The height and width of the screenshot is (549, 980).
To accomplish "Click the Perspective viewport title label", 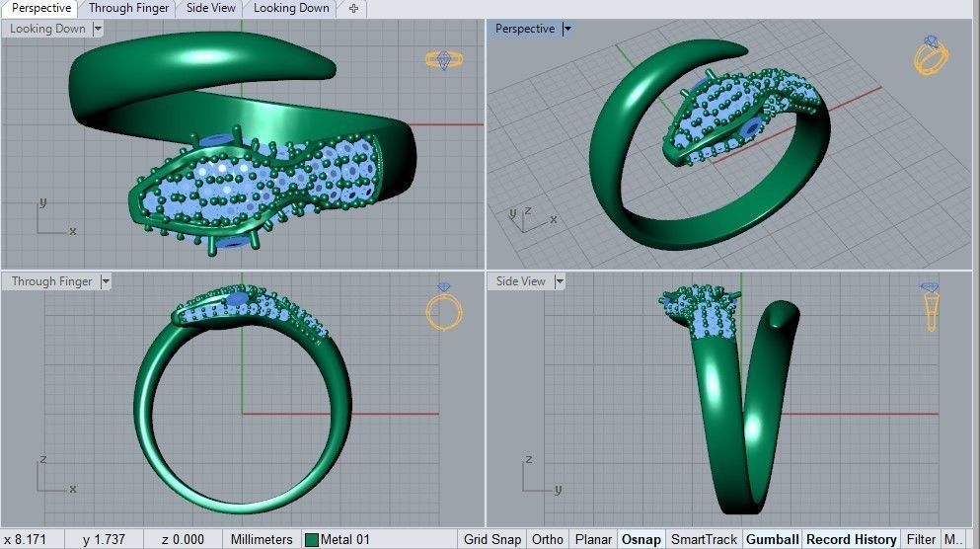I will point(525,29).
